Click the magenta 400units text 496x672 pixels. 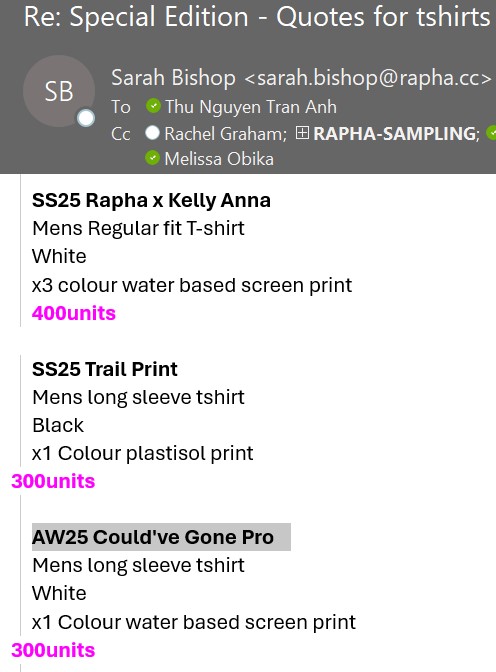click(74, 313)
